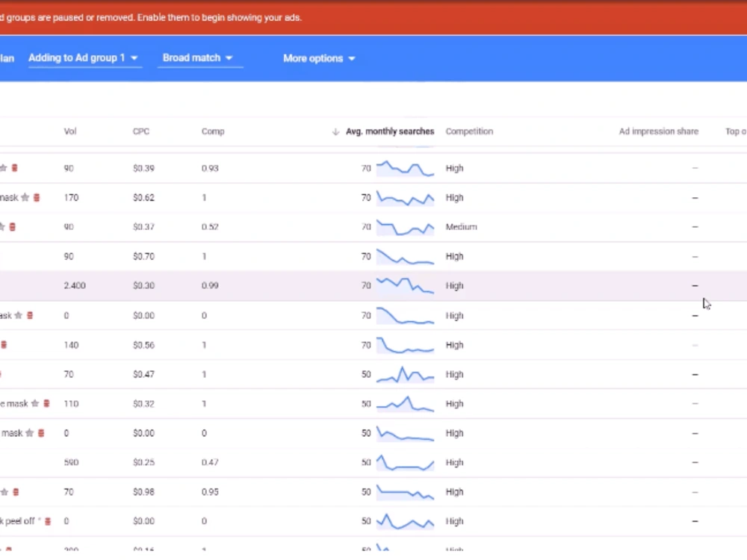
Task: Click the $0.98 CPC cell
Action: click(143, 492)
